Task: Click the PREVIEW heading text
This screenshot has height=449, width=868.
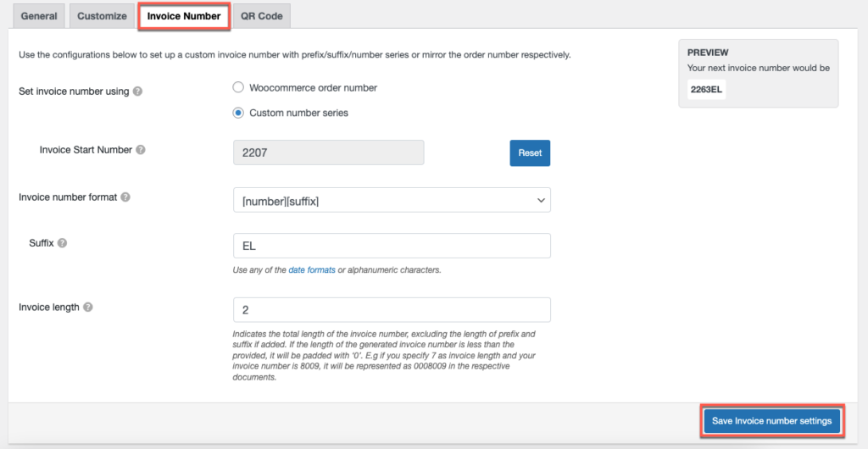Action: [708, 53]
